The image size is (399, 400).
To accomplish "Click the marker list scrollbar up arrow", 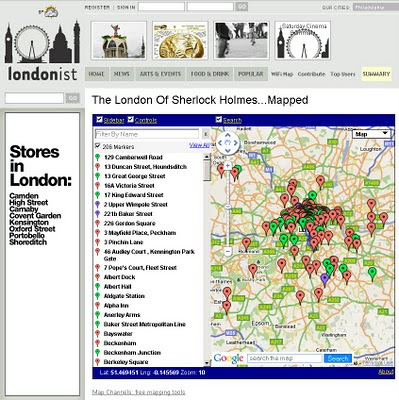I will (x=207, y=157).
